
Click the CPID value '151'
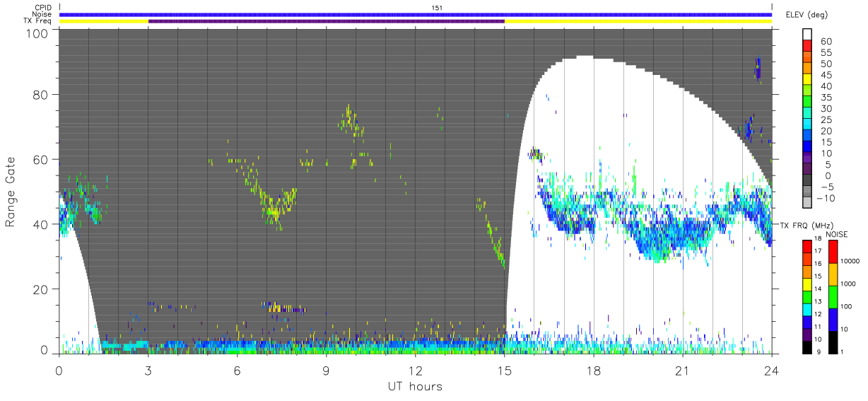coord(438,8)
